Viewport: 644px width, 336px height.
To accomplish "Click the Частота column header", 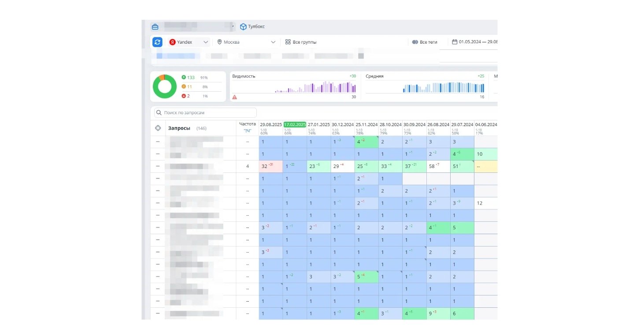I will pyautogui.click(x=247, y=124).
